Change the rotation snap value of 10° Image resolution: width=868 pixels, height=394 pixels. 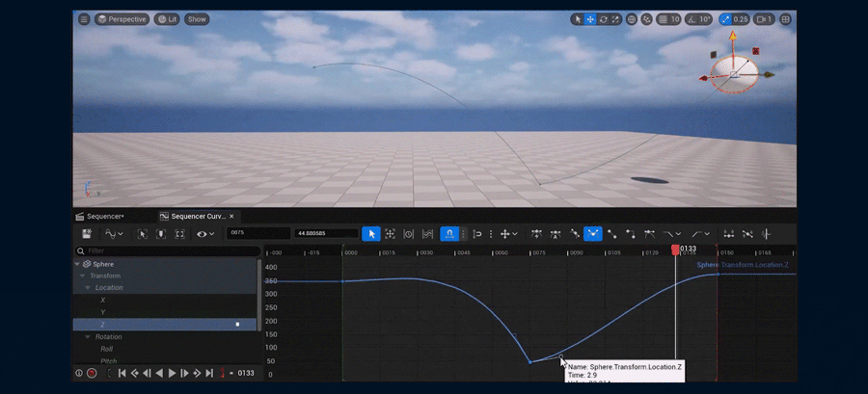(705, 19)
